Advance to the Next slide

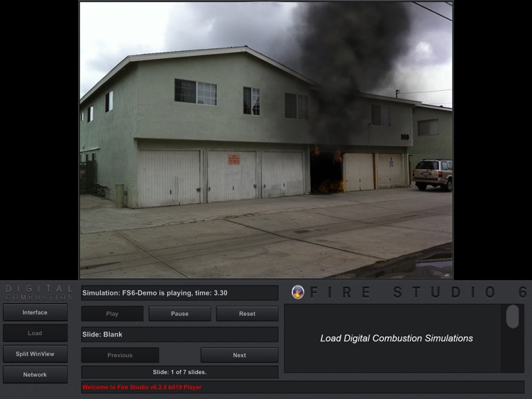point(240,355)
